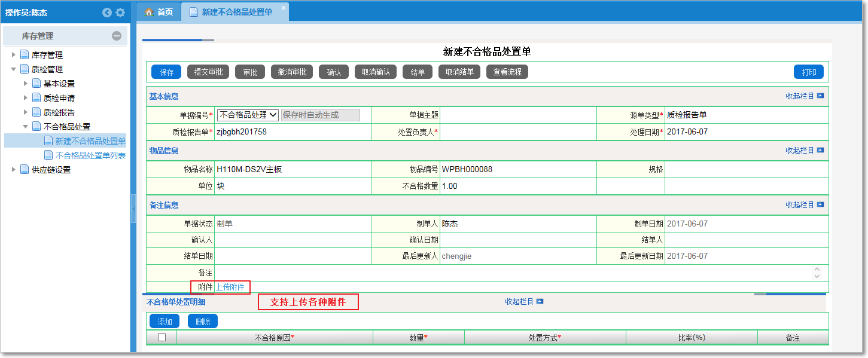
Task: Expand the 质检申请 tree node
Action: (26, 98)
